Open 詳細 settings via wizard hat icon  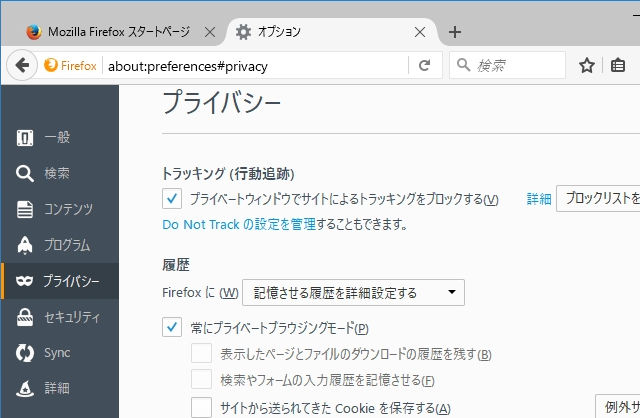coord(25,388)
